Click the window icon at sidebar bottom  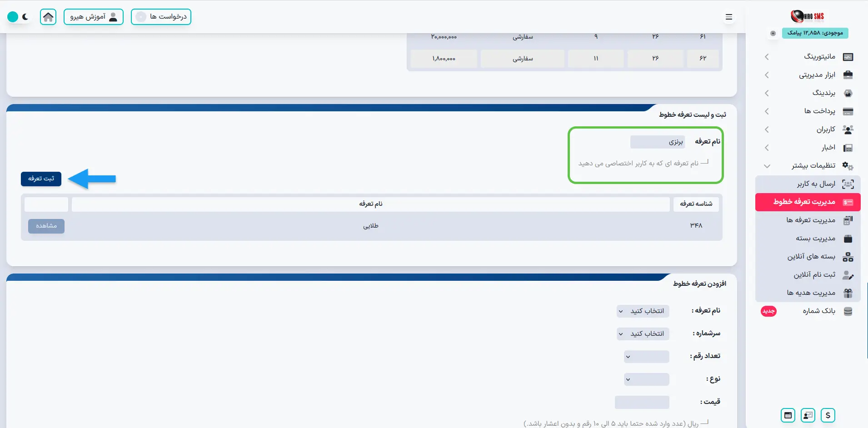click(788, 415)
